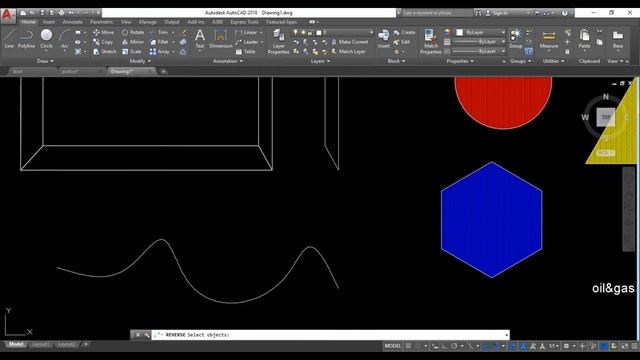The width and height of the screenshot is (640, 360).
Task: Expand the Draw panel
Action: pos(45,61)
